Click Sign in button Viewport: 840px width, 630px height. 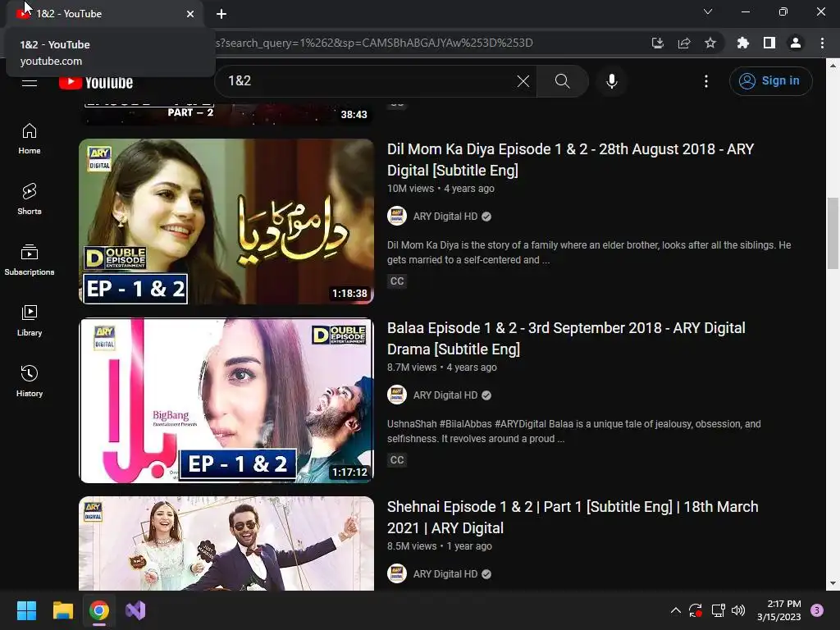tap(770, 81)
